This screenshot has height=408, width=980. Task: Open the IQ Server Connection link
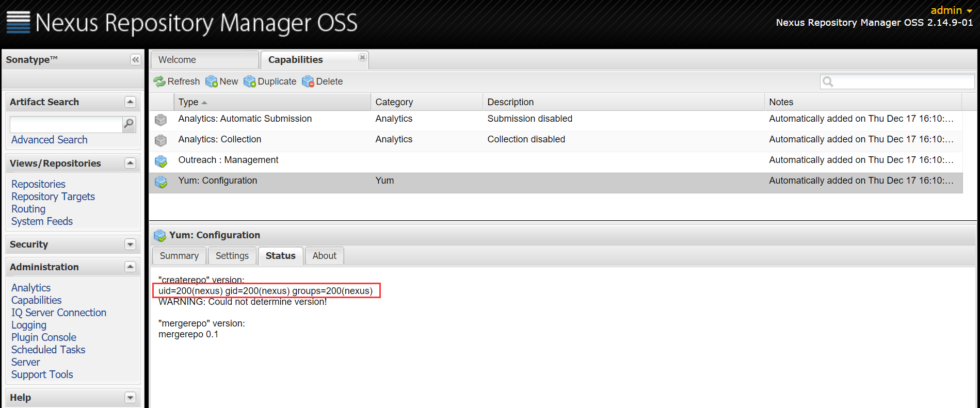pos(59,313)
